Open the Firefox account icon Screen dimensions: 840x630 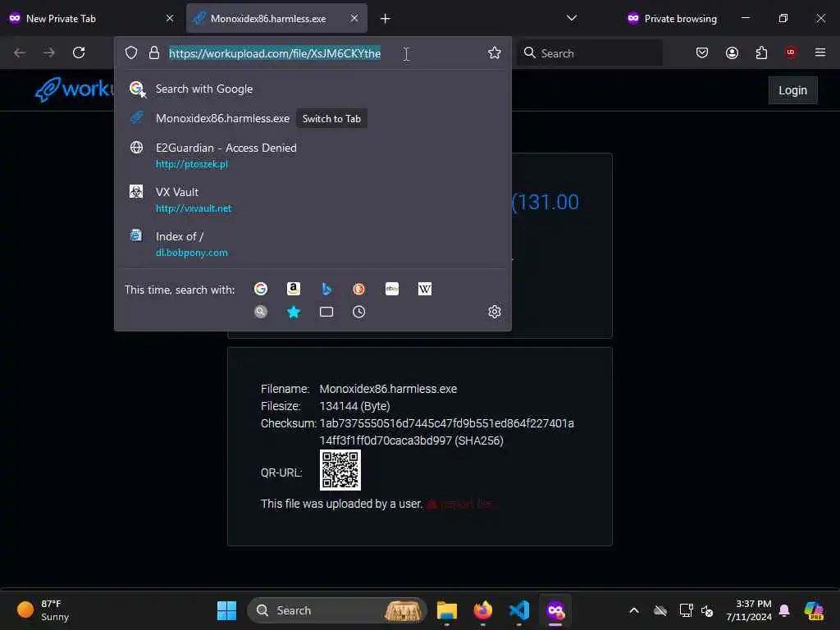[732, 52]
